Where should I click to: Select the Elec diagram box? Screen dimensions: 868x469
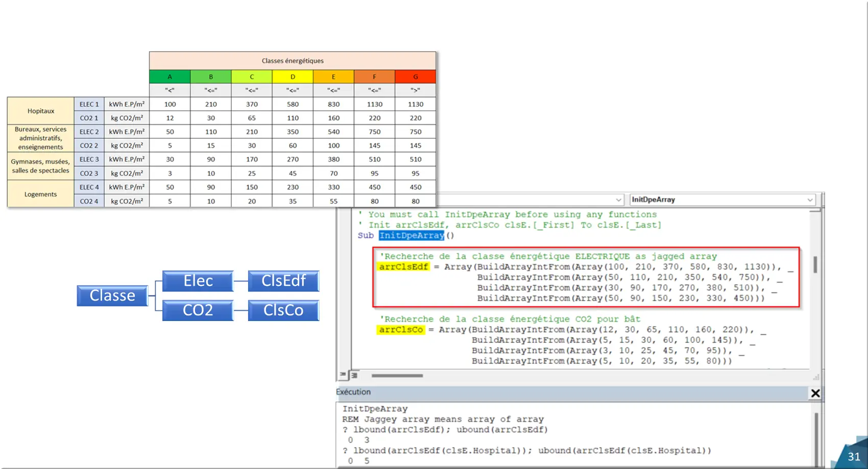point(198,281)
